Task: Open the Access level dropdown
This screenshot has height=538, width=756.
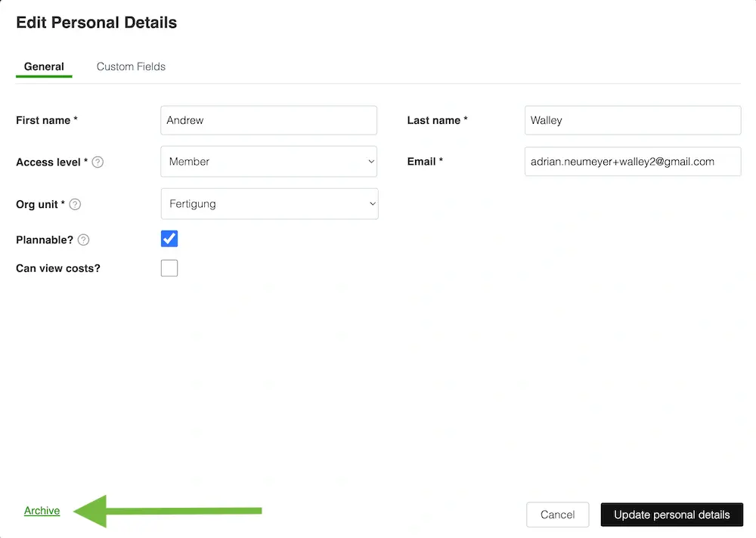Action: point(268,161)
